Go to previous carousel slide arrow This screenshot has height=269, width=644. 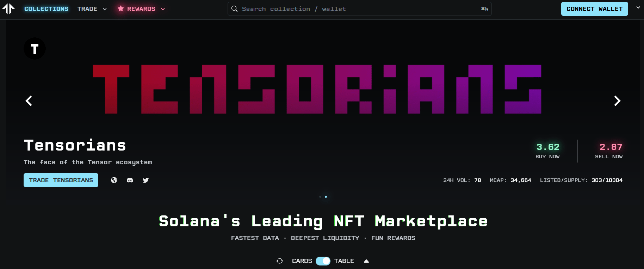[x=29, y=101]
